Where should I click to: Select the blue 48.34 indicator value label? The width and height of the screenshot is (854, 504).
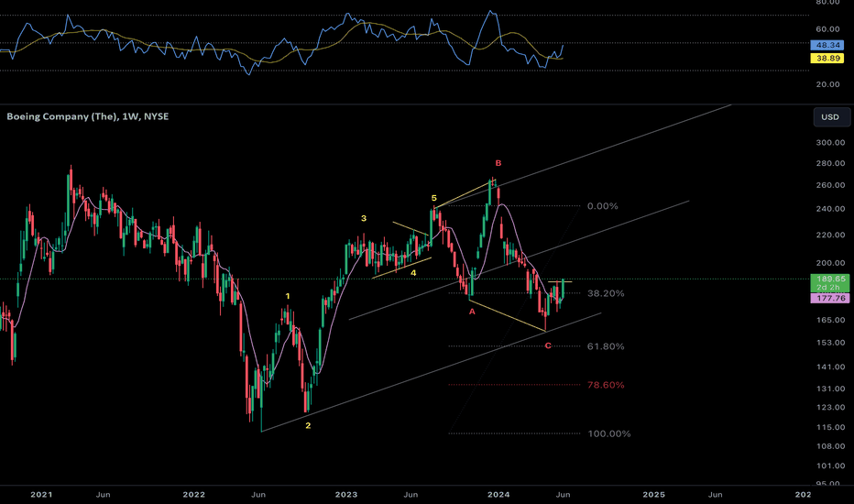tap(827, 45)
